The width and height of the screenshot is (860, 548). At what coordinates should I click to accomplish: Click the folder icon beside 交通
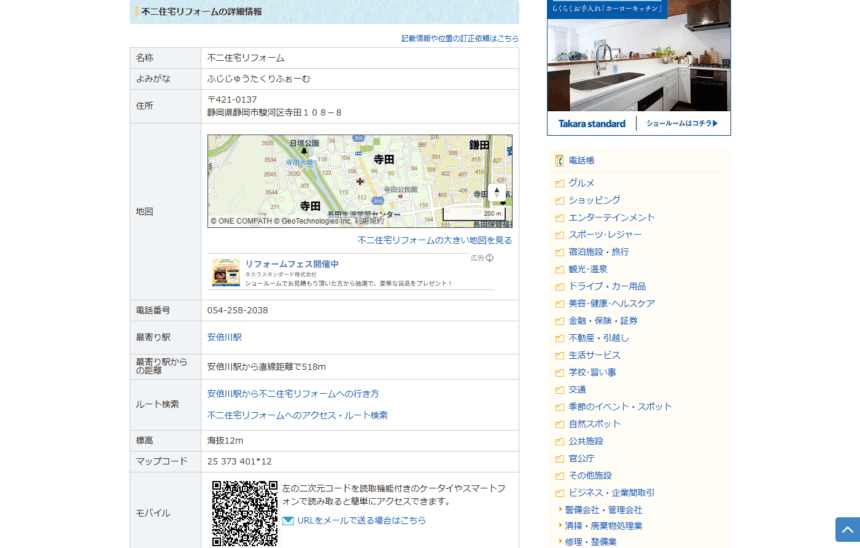(560, 390)
